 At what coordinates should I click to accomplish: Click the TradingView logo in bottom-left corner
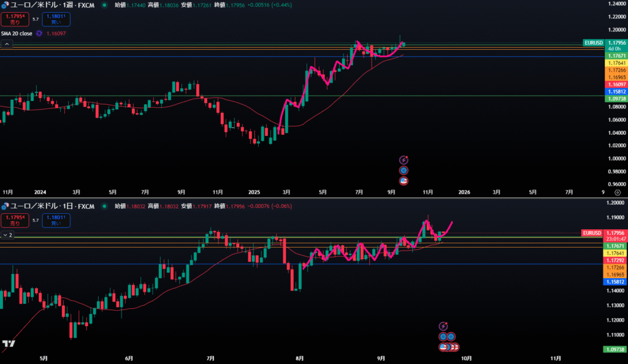click(9, 344)
